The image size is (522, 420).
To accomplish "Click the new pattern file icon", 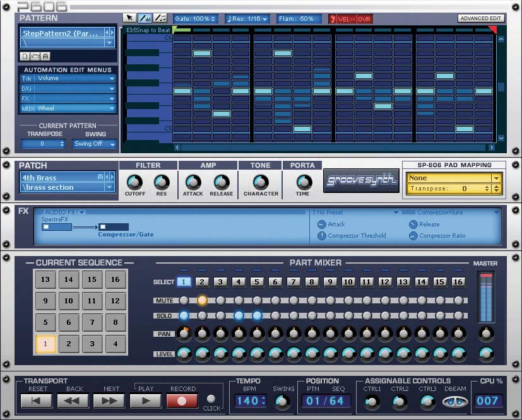I will (25, 56).
